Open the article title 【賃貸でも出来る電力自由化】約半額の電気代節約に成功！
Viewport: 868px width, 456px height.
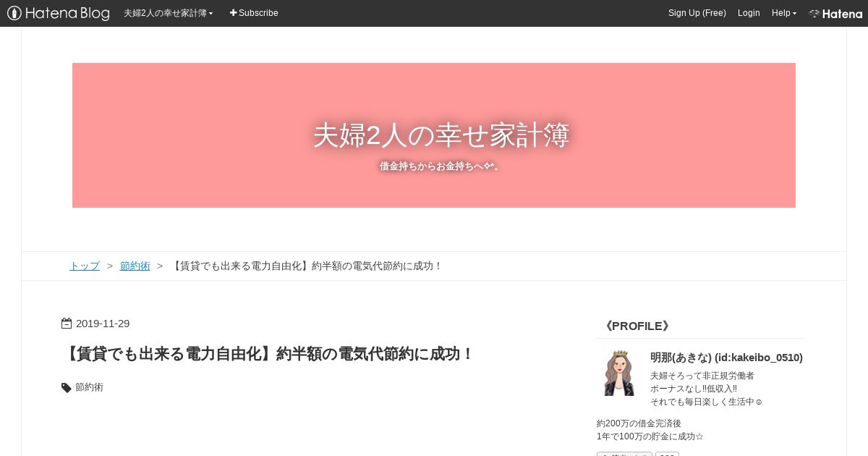(x=268, y=354)
